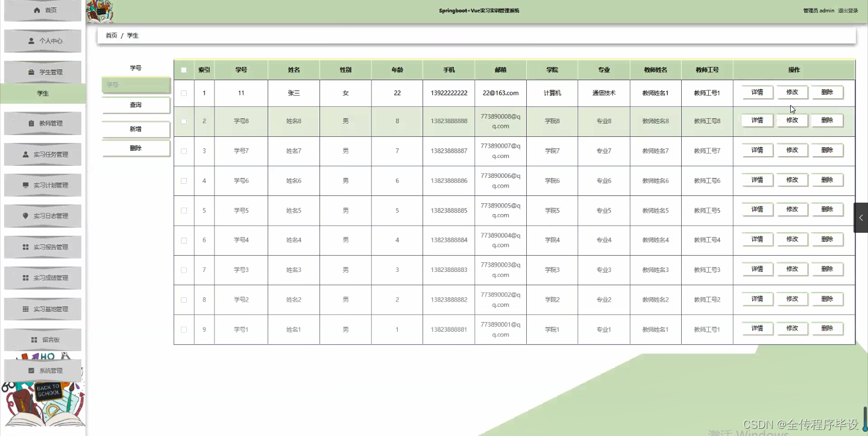Click the school logo image in header

click(99, 11)
